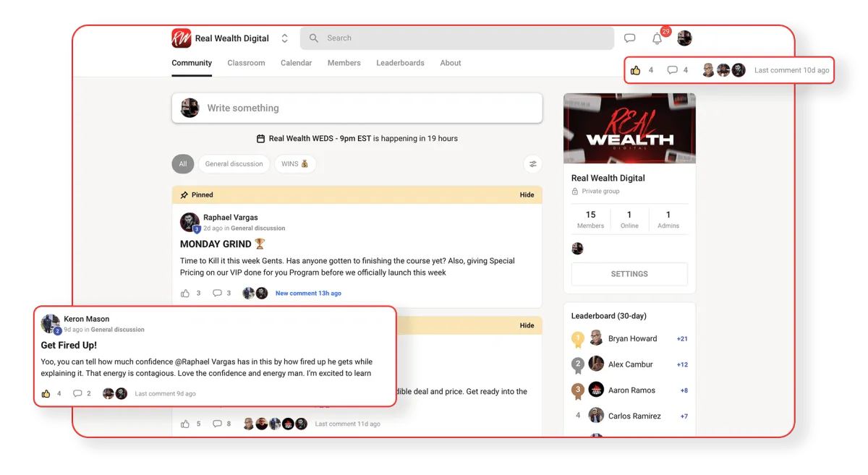
Task: Open Real Wealth WEDS event notice
Action: pyautogui.click(x=363, y=138)
